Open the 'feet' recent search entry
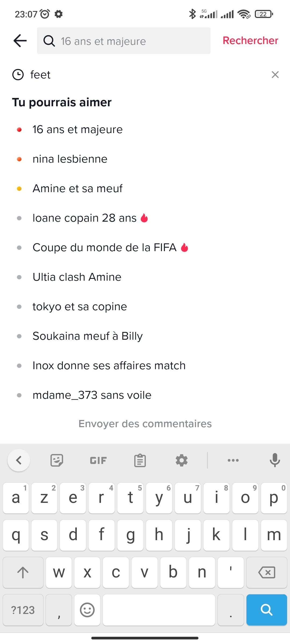Viewport: 290px width, 644px height. click(x=40, y=75)
